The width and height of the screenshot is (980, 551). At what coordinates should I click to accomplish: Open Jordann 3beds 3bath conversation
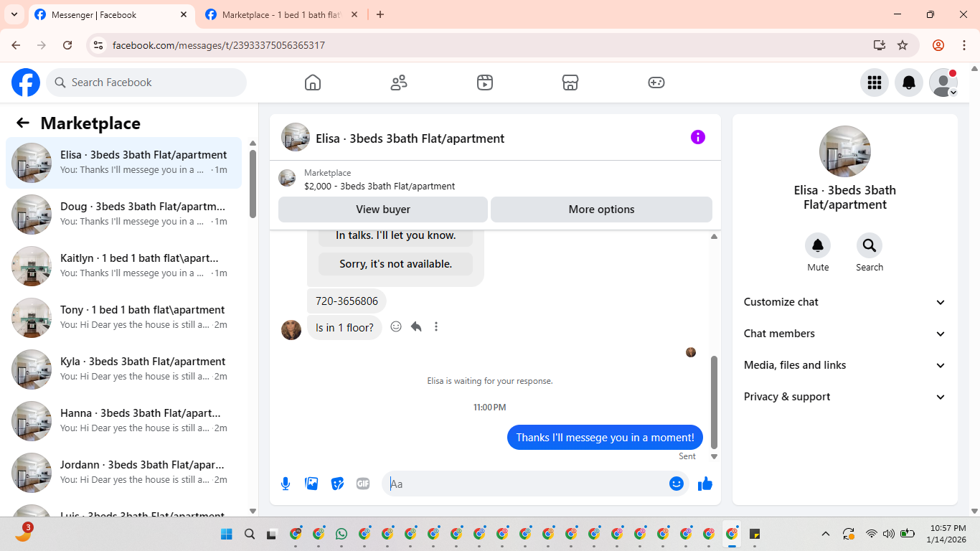(x=124, y=473)
